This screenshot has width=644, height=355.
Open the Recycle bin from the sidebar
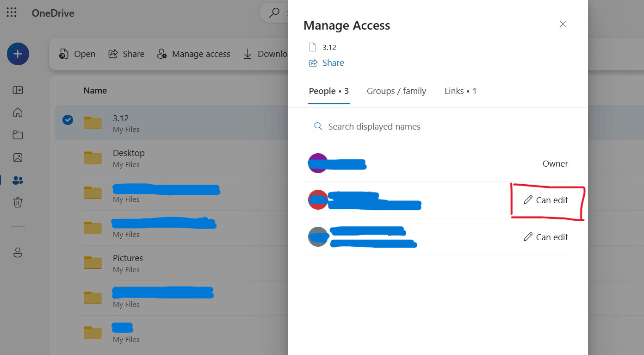pos(17,202)
